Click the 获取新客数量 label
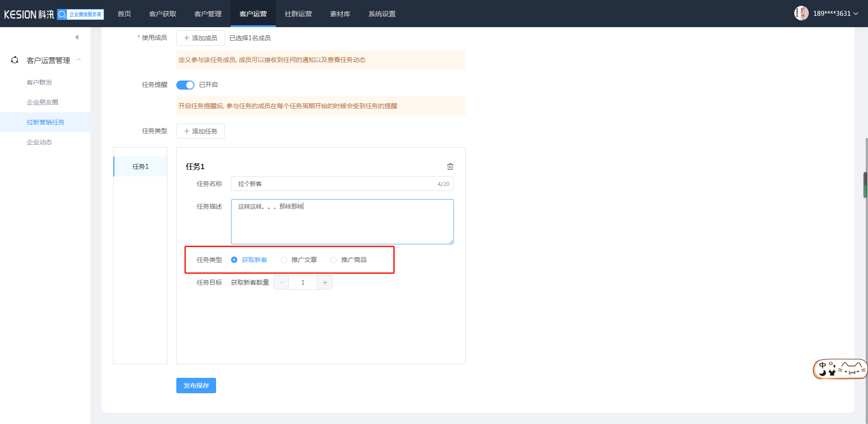Viewport: 868px width, 424px height. tap(250, 282)
